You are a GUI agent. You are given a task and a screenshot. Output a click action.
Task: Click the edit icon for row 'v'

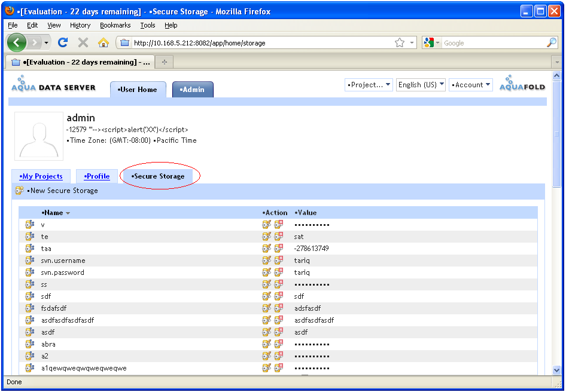[266, 225]
